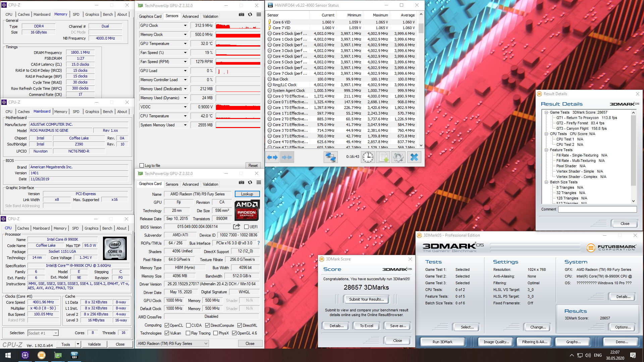
Task: Reset HWiNFO clock timer icon
Action: 368,157
